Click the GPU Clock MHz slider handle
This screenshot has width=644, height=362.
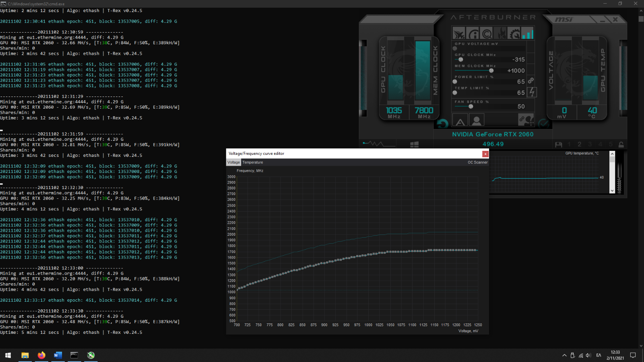461,60
